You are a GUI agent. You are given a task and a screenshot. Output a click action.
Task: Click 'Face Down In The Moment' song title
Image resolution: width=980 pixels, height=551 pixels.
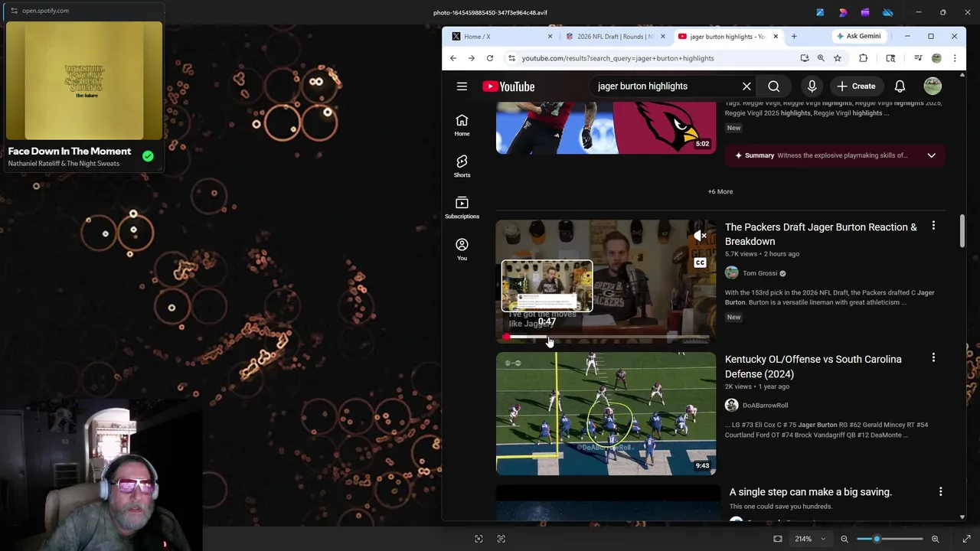click(x=70, y=152)
